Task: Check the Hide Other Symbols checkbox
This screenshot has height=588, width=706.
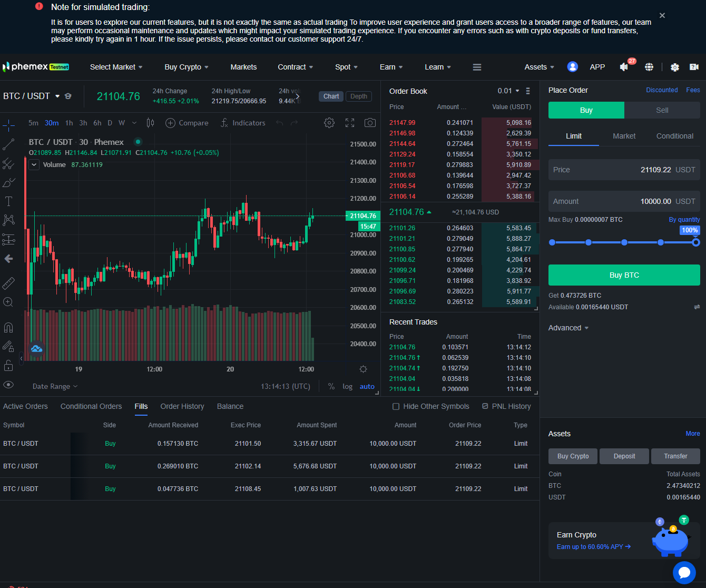Action: 396,406
